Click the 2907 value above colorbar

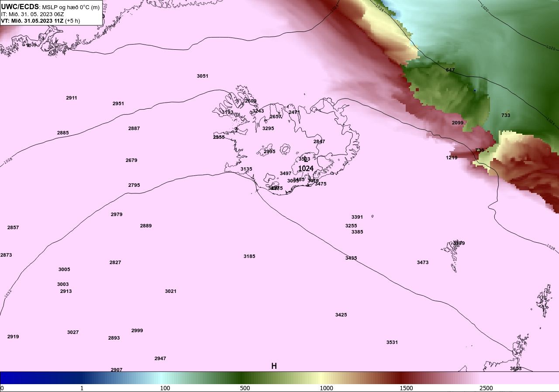[x=117, y=369]
